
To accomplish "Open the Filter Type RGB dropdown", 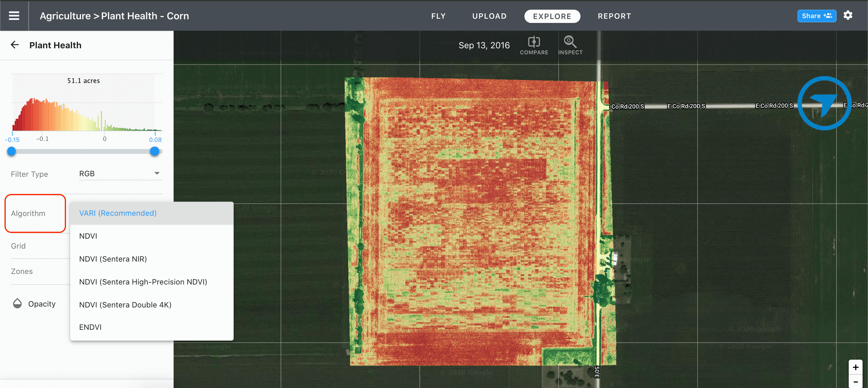I will click(x=120, y=173).
